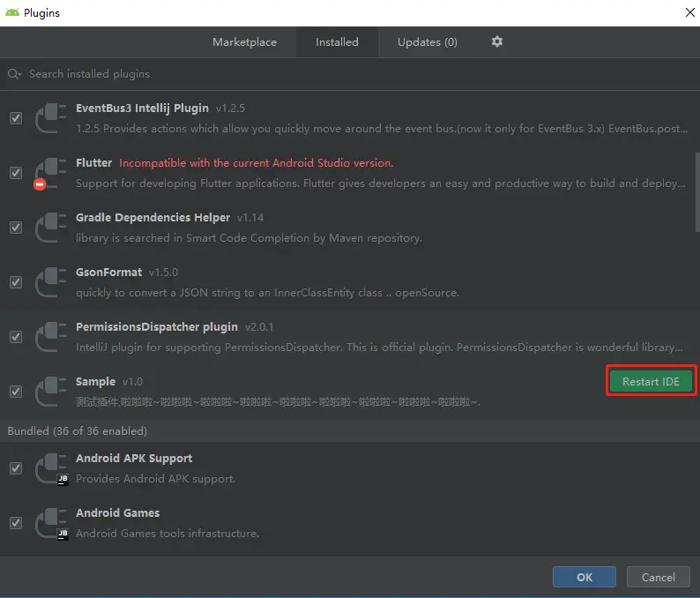The width and height of the screenshot is (700, 598).
Task: Click the Sample plugin icon
Action: click(51, 392)
